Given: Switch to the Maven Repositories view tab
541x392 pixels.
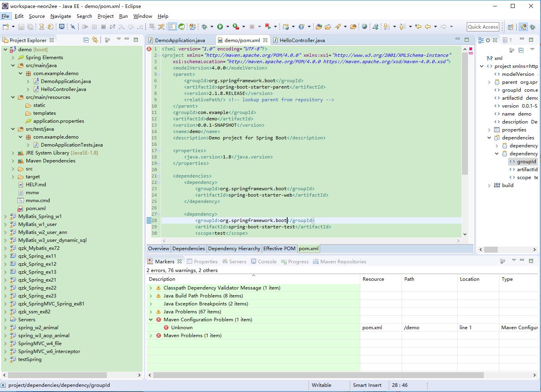Looking at the screenshot, I should click(x=340, y=261).
